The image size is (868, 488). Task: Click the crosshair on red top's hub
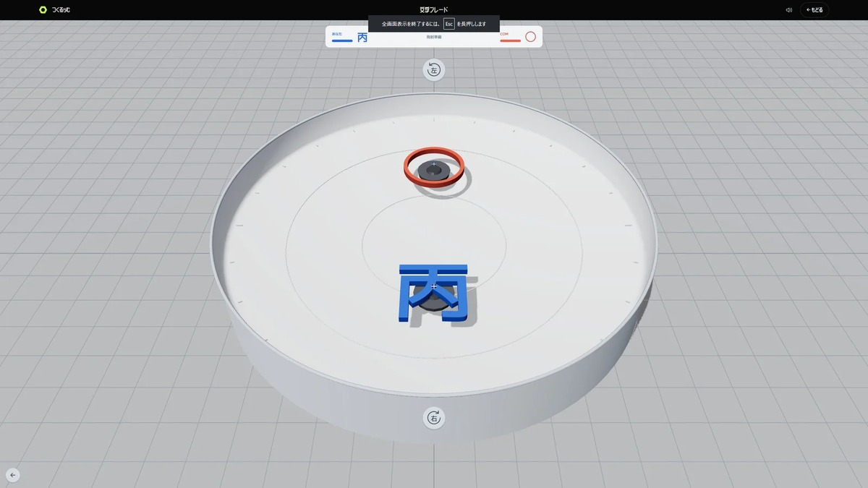coord(434,165)
